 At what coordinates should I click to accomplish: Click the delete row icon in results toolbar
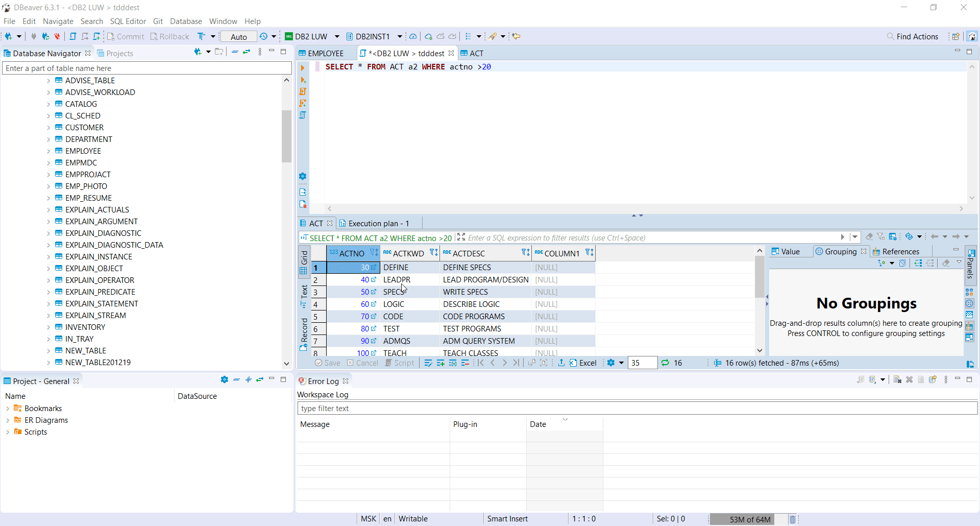[465, 363]
